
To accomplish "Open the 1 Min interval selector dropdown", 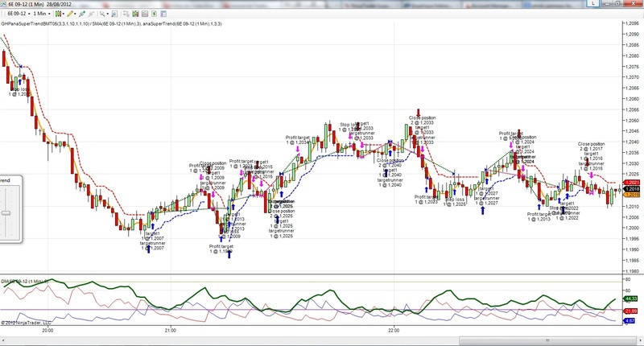I will [42, 14].
